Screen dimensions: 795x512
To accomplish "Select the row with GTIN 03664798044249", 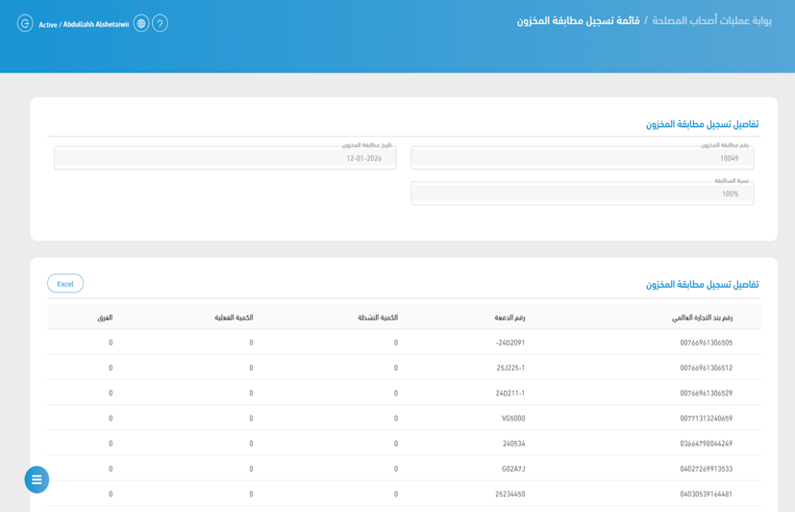I will 705,443.
